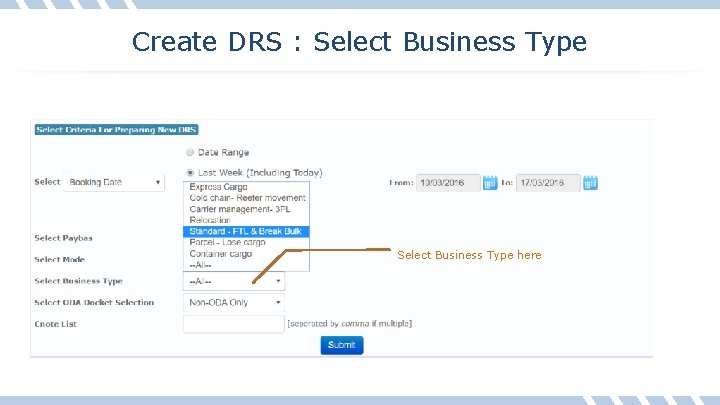The width and height of the screenshot is (720, 405).
Task: Click the Select Criteria For Preparing New DRS header
Action: point(117,130)
